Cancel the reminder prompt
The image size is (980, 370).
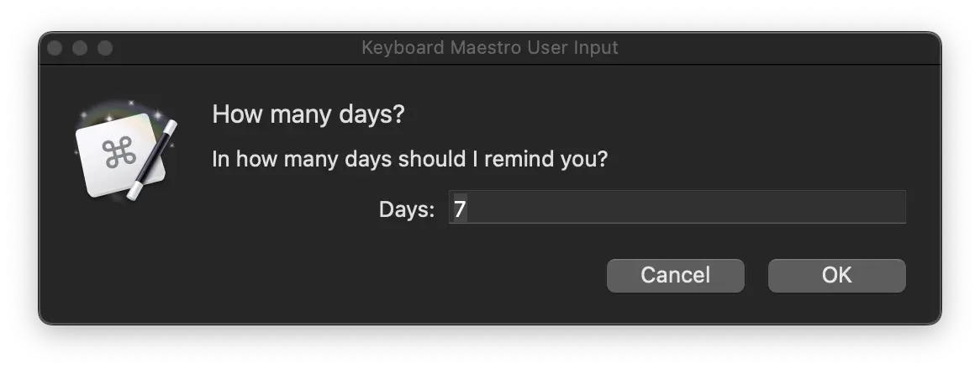(x=675, y=275)
